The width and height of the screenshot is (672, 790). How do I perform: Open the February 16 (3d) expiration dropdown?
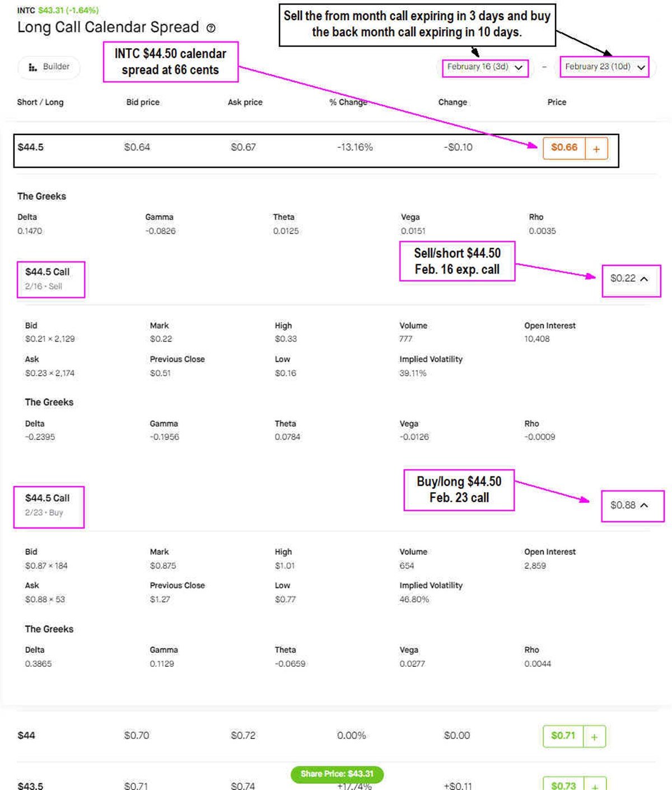(x=485, y=67)
